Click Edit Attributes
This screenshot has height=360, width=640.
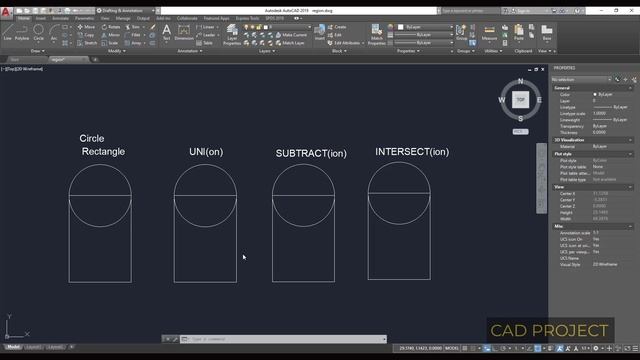point(344,43)
